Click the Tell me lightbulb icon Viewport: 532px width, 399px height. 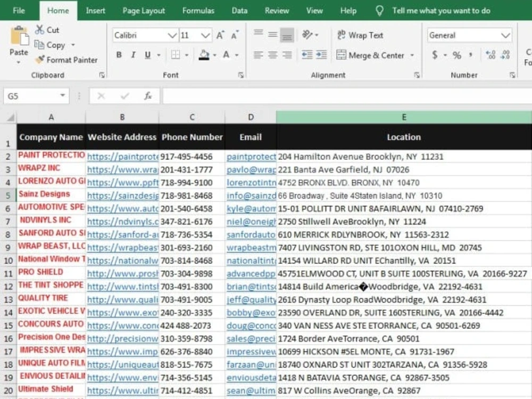click(x=380, y=11)
